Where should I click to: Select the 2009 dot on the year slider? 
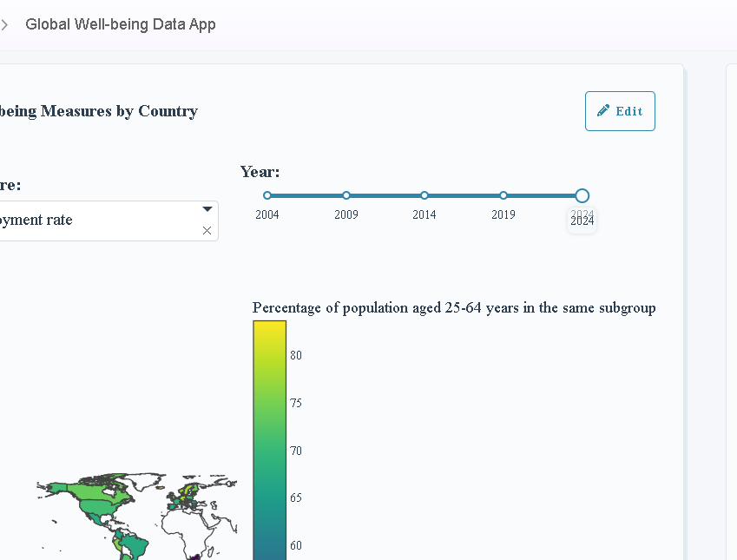346,195
